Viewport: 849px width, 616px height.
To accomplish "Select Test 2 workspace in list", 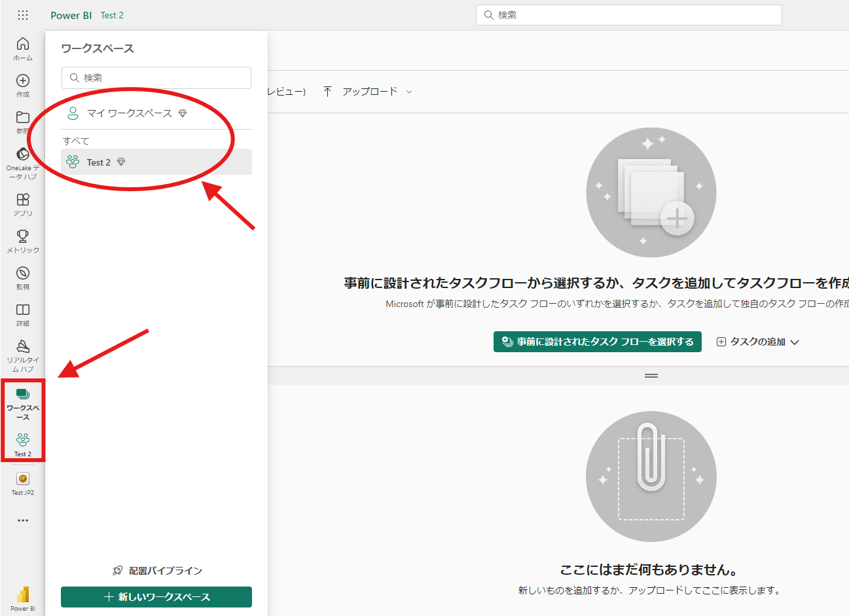I will [156, 162].
